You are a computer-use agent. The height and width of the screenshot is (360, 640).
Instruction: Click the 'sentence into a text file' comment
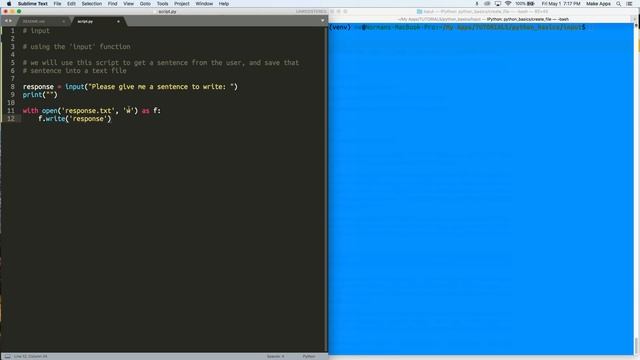(x=75, y=71)
